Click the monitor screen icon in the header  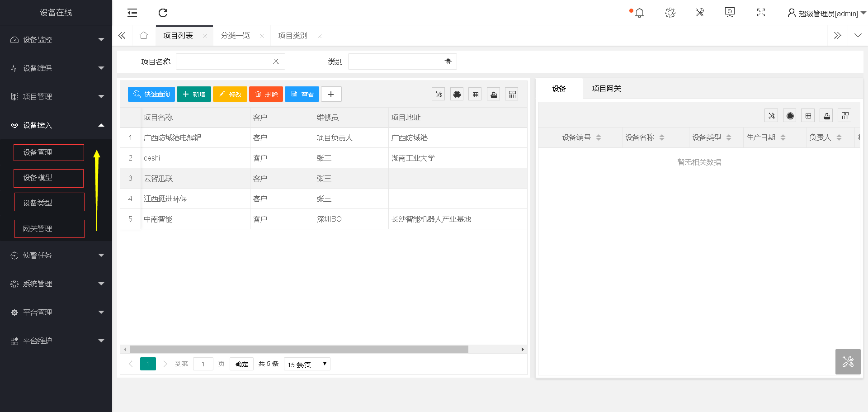pyautogui.click(x=730, y=12)
